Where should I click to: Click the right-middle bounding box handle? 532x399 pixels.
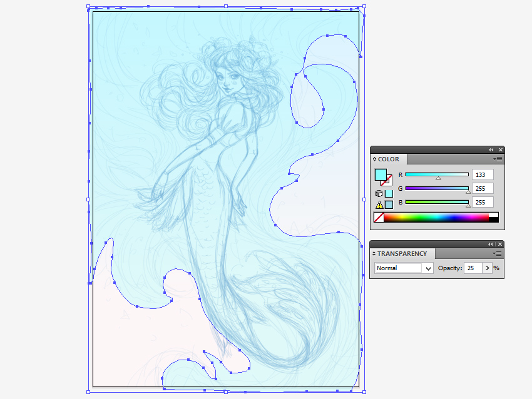pyautogui.click(x=364, y=199)
